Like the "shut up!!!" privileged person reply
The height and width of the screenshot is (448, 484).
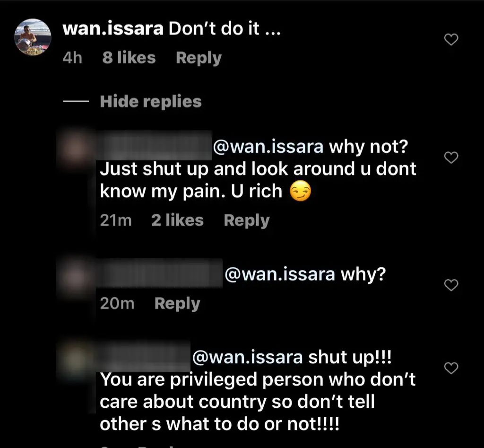coord(451,368)
